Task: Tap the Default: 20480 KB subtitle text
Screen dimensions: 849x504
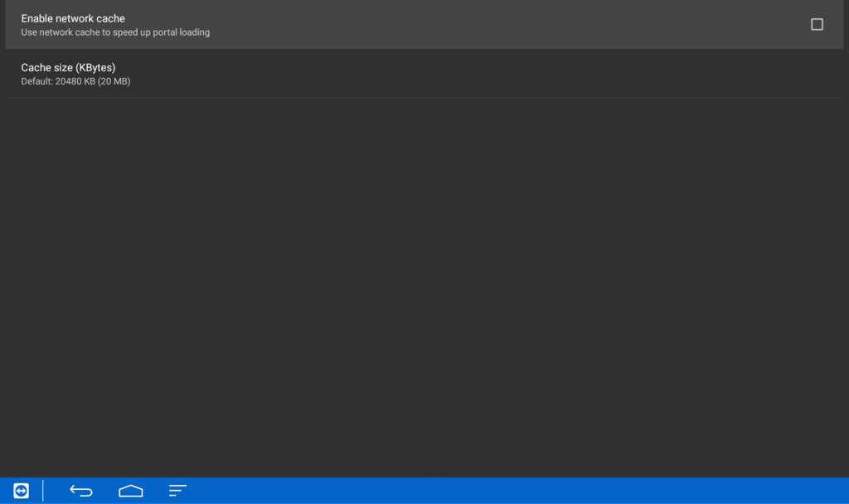Action: [x=75, y=81]
